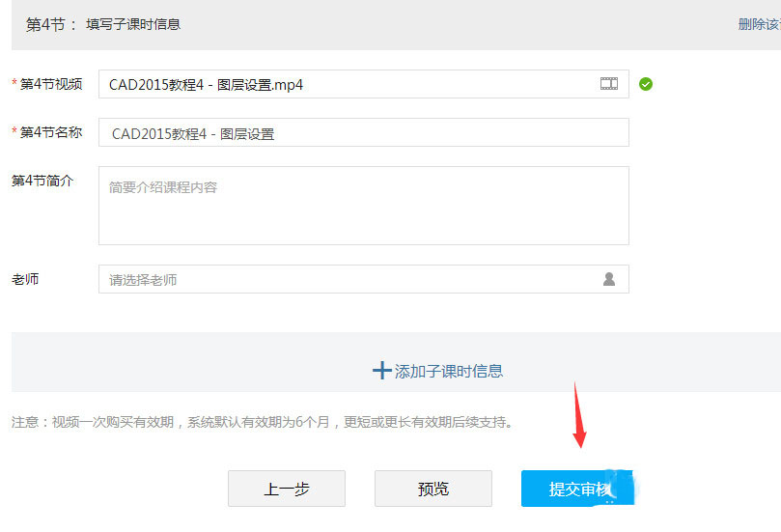Click the 添加子课时信息 link text
Screen dimensions: 781x532
click(449, 371)
